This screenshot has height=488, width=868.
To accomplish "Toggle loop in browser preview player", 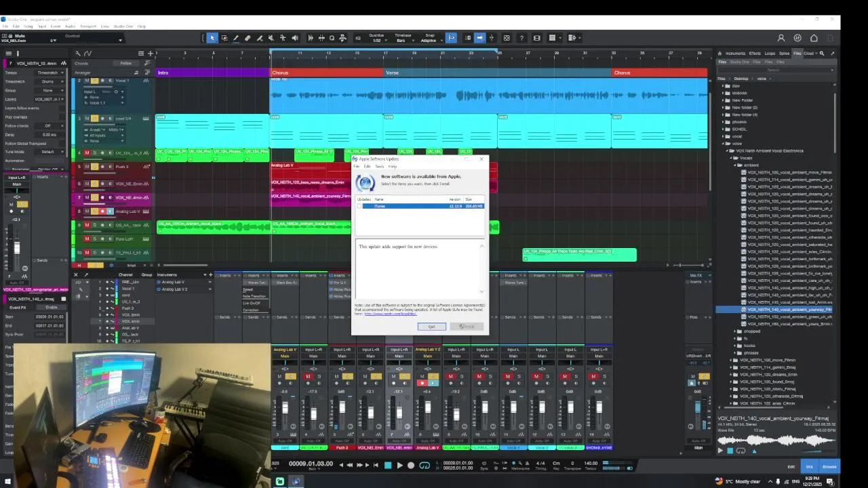I will [x=741, y=450].
